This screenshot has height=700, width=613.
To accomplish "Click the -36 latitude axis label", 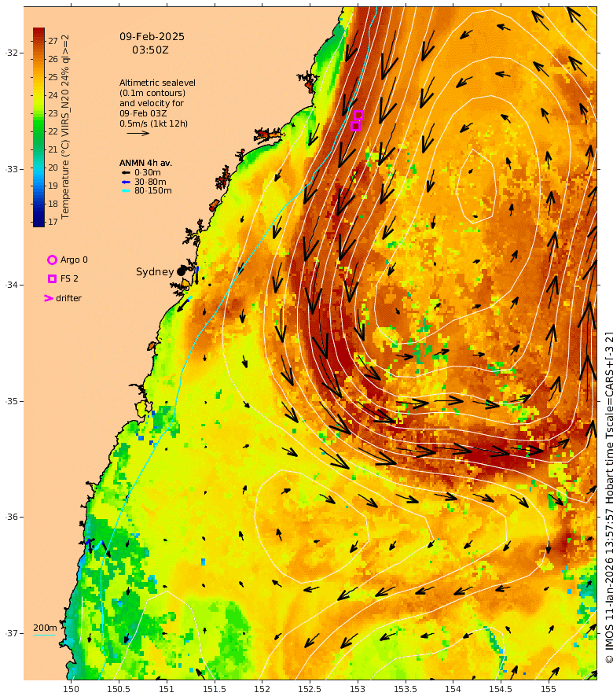I will [x=12, y=517].
